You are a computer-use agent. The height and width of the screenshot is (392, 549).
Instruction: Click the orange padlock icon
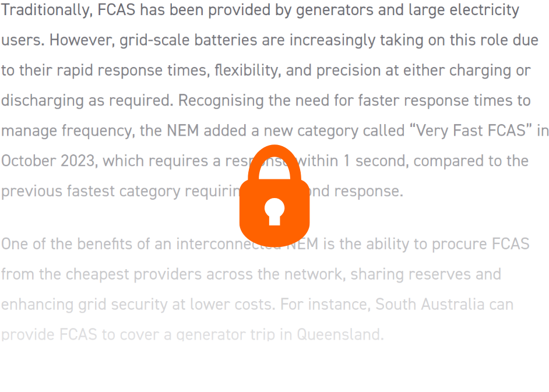coord(274,195)
